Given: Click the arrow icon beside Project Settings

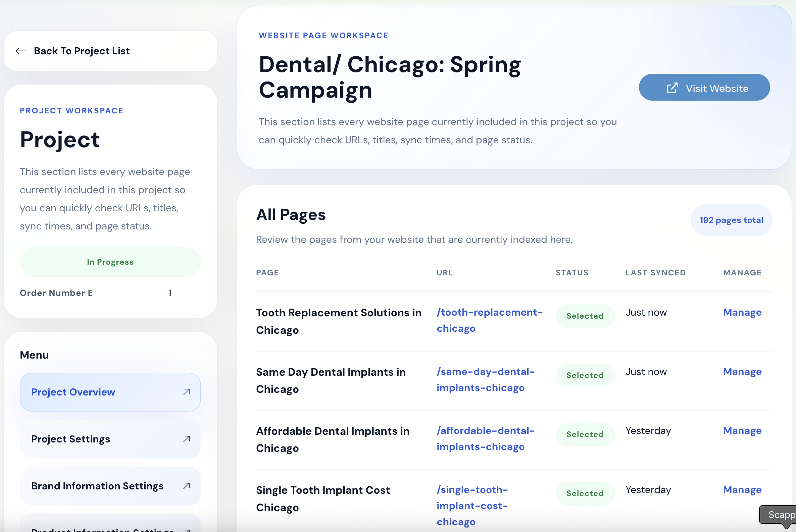Looking at the screenshot, I should [x=186, y=439].
